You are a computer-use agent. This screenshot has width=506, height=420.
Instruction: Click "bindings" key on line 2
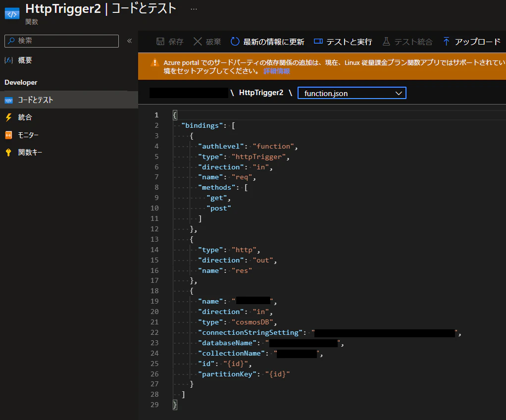click(x=202, y=125)
